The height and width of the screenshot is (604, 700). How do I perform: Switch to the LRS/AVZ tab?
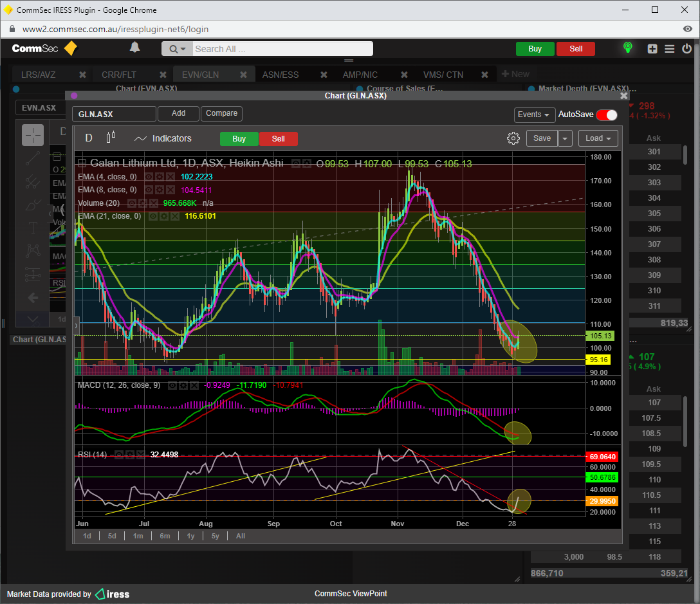[x=39, y=75]
